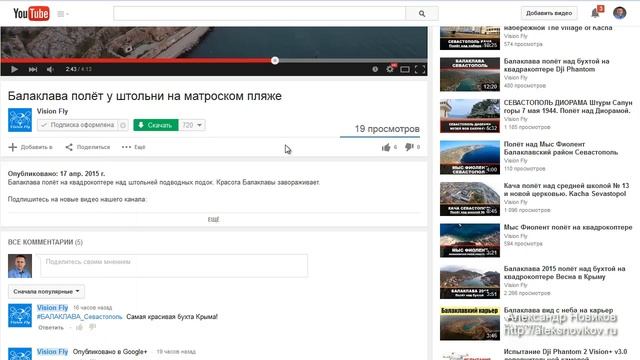640x360 pixels.
Task: Mute the player volume
Action: [x=50, y=69]
